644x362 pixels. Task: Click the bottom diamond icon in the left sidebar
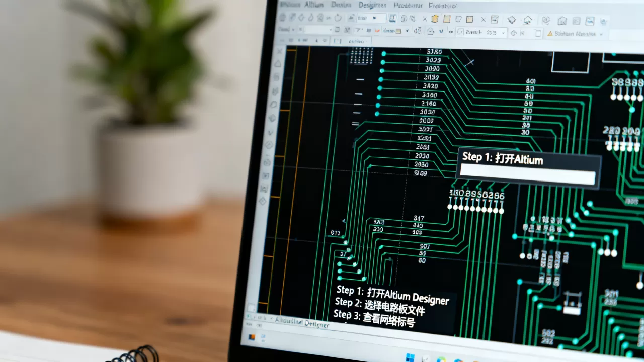[263, 201]
